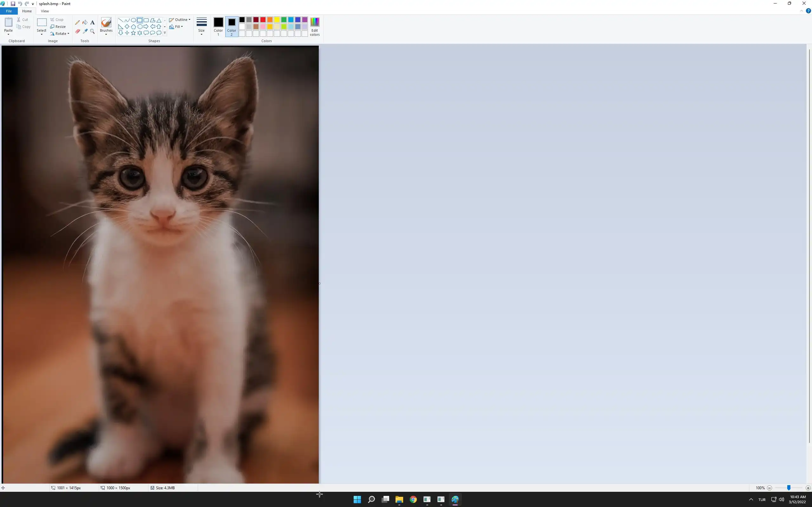This screenshot has height=507, width=812.
Task: Select the Fill with color bucket
Action: tap(85, 22)
